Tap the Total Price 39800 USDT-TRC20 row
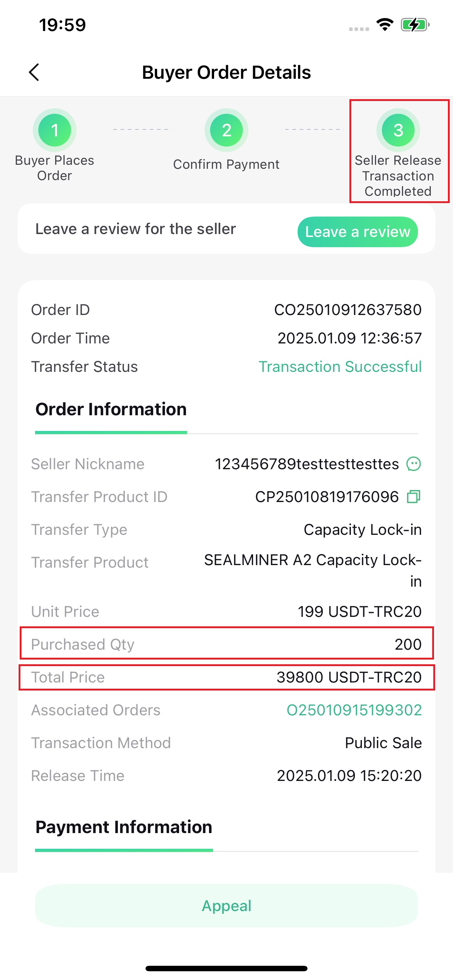 coord(226,677)
